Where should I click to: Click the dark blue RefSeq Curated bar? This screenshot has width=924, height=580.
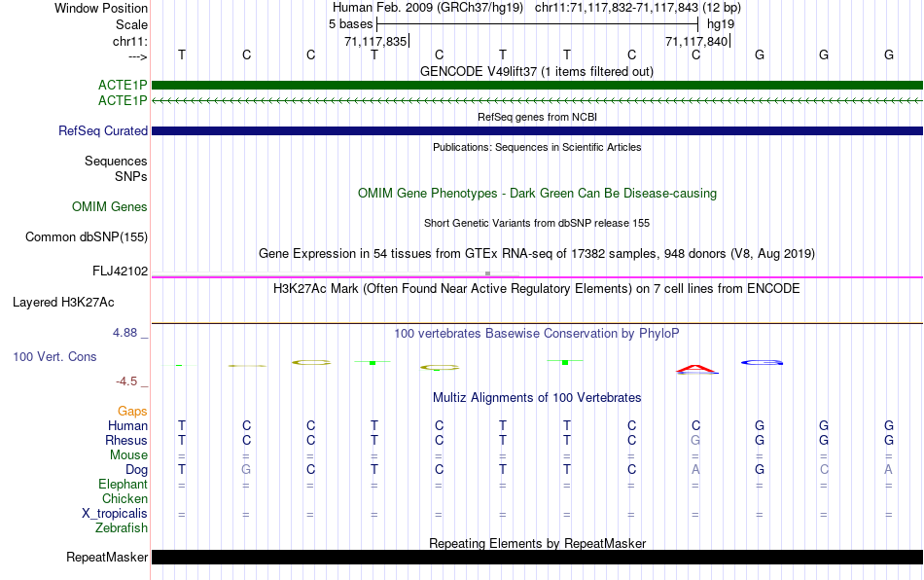(537, 130)
